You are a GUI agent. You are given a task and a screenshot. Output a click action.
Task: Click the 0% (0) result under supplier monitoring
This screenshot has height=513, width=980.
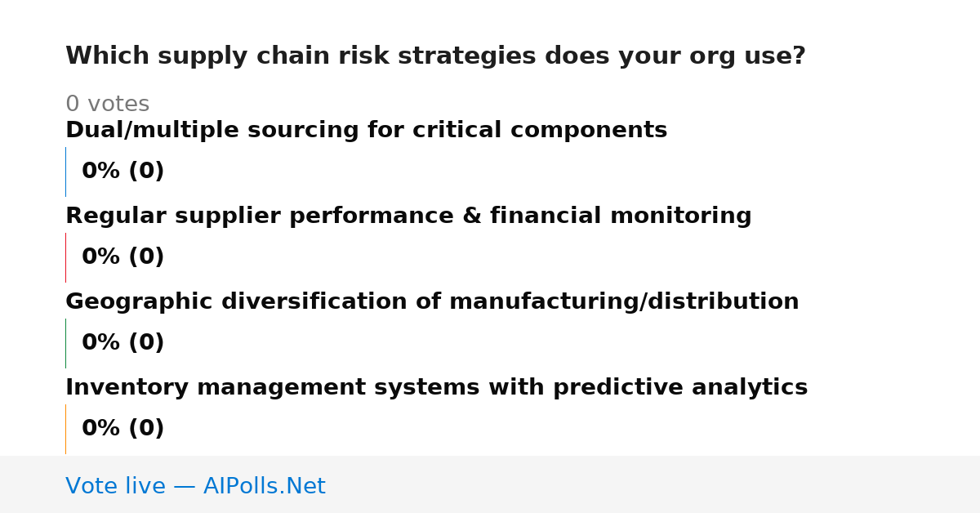tap(123, 257)
